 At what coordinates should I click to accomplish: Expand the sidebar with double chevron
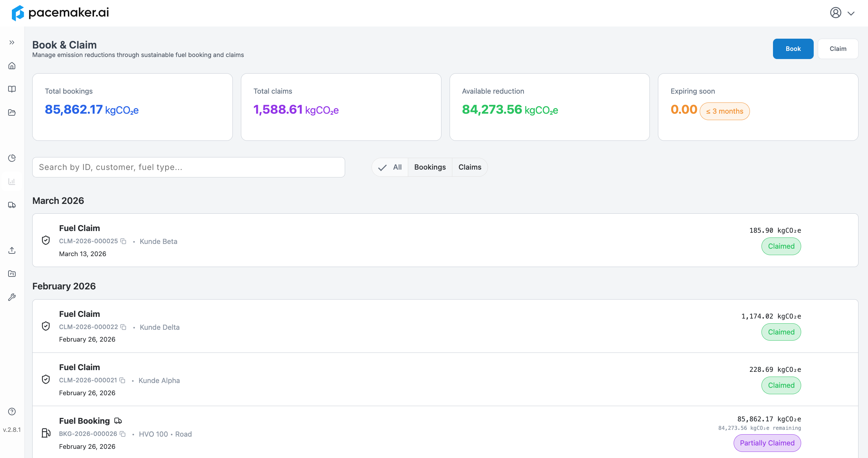(12, 42)
